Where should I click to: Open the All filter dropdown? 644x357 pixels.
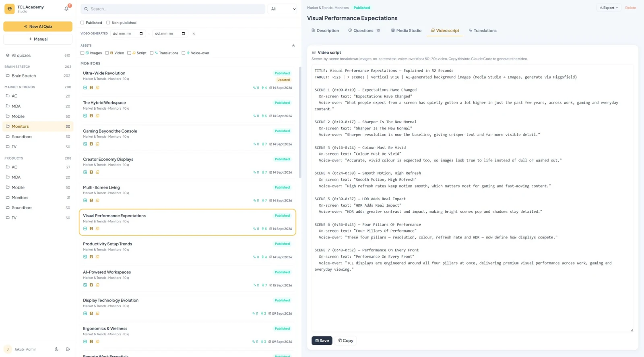click(283, 9)
